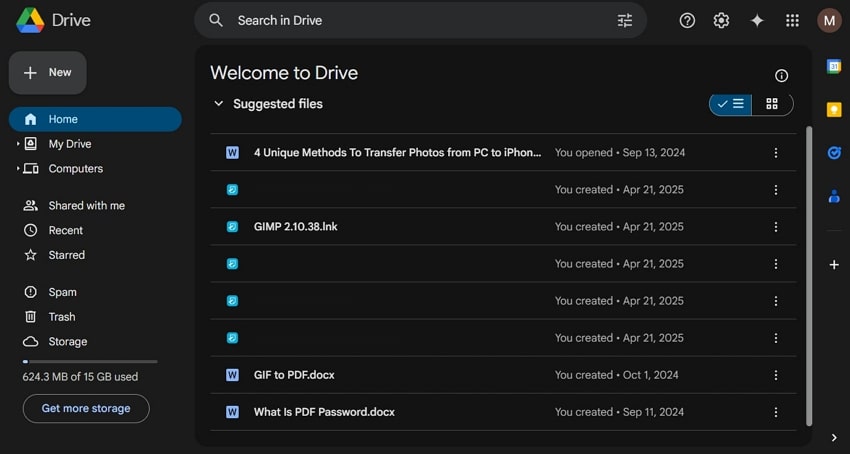This screenshot has height=454, width=850.
Task: Open Google Calendar in side panel
Action: tap(834, 66)
